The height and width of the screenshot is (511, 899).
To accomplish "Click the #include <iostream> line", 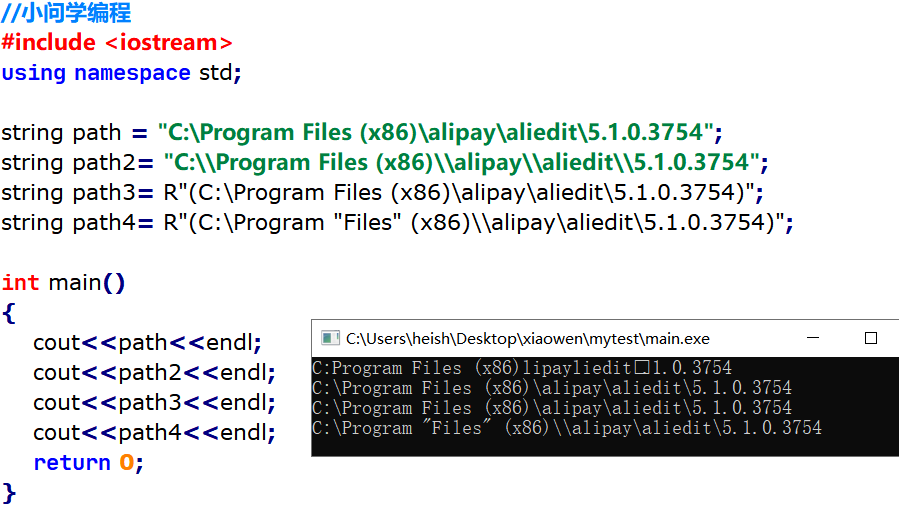I will pyautogui.click(x=117, y=42).
